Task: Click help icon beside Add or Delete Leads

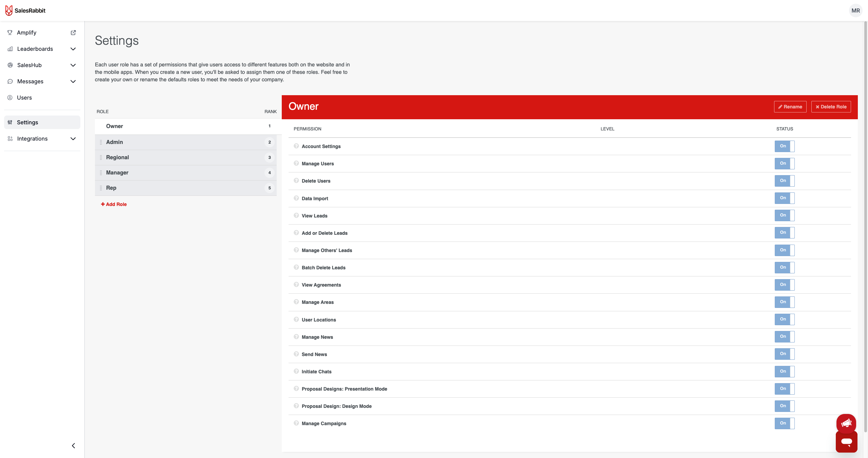Action: tap(296, 233)
